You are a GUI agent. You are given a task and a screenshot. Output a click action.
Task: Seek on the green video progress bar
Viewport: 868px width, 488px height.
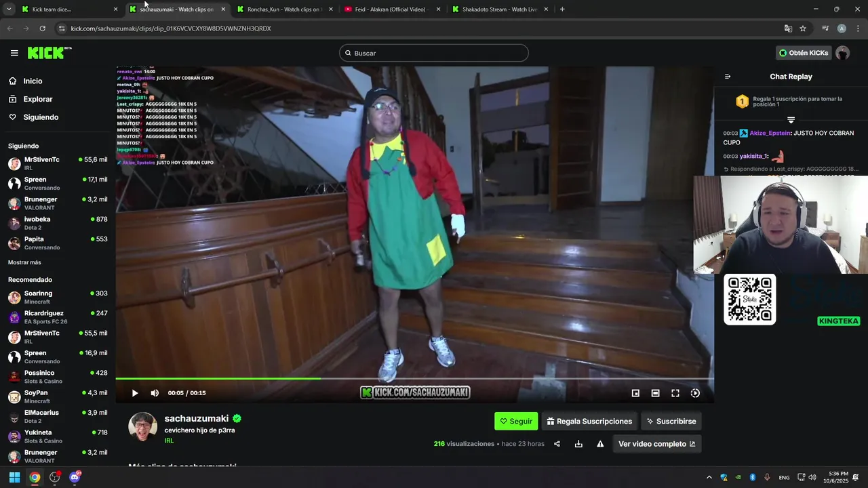414,378
